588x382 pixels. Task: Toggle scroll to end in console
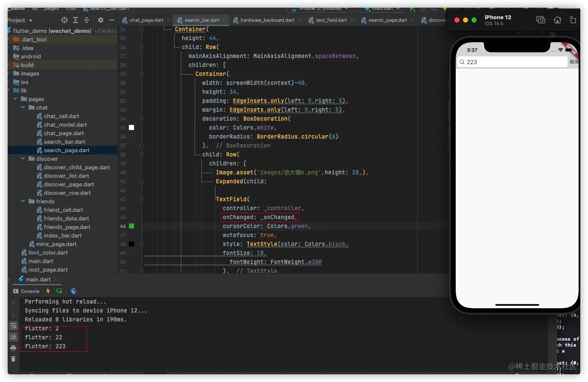[x=13, y=337]
